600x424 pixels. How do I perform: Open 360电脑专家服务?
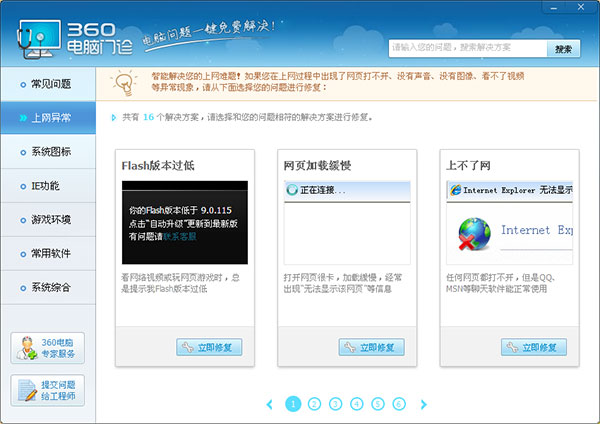tap(48, 348)
